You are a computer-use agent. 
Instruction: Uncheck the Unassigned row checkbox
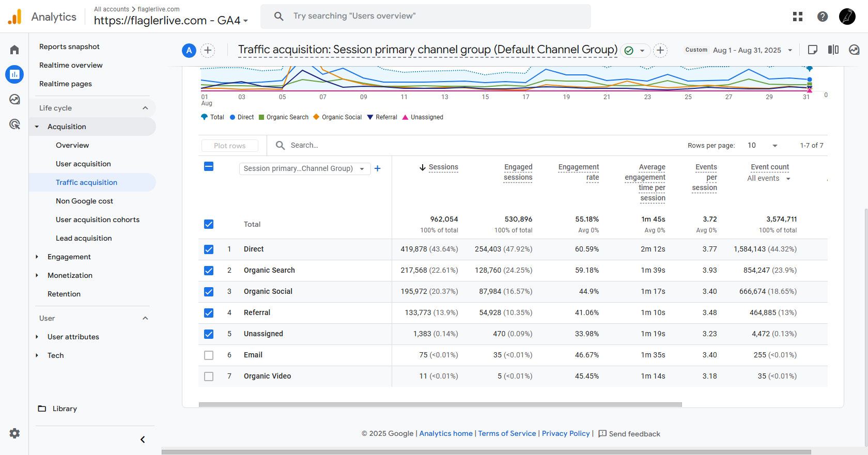pos(209,334)
